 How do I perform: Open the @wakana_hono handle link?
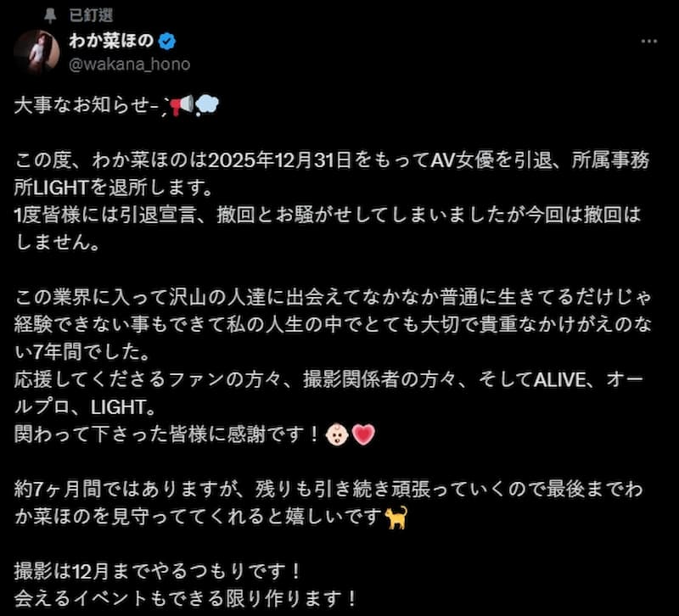tap(130, 64)
